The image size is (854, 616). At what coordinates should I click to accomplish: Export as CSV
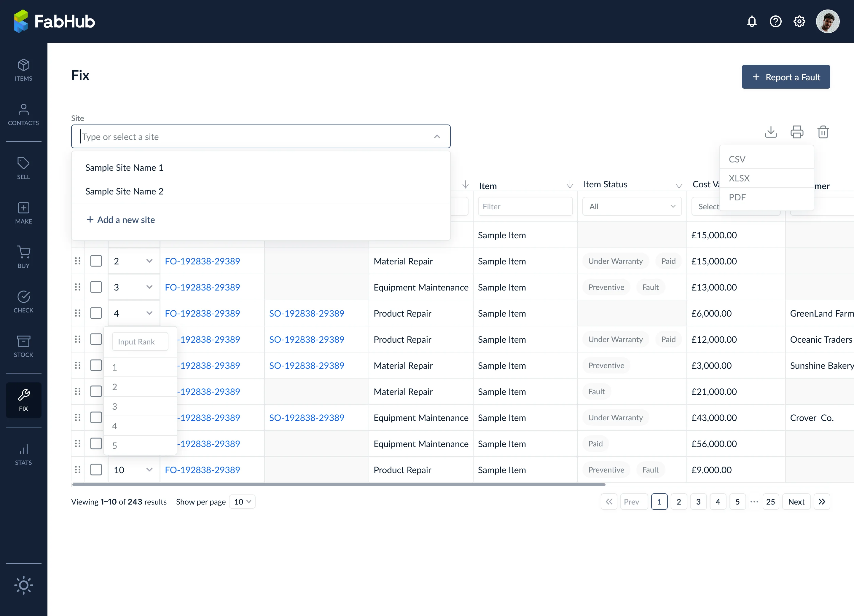(767, 159)
